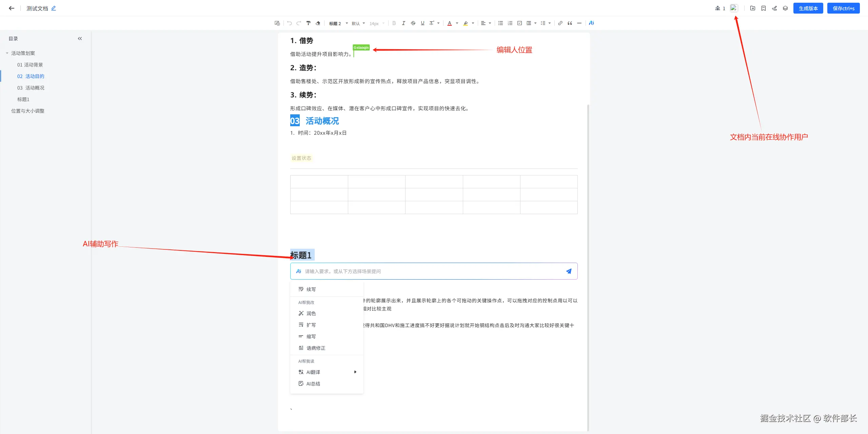Collapse the 活动策划案 tree node
The width and height of the screenshot is (868, 434).
[x=7, y=53]
